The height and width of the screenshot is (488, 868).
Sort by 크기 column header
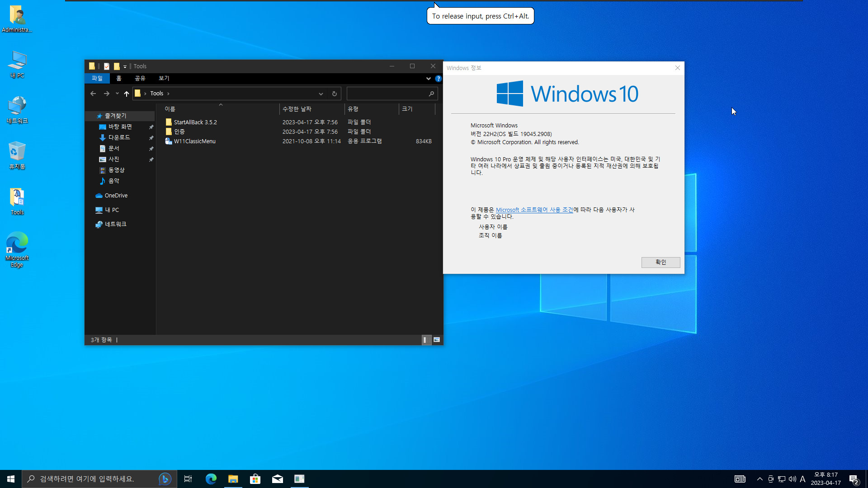click(417, 109)
